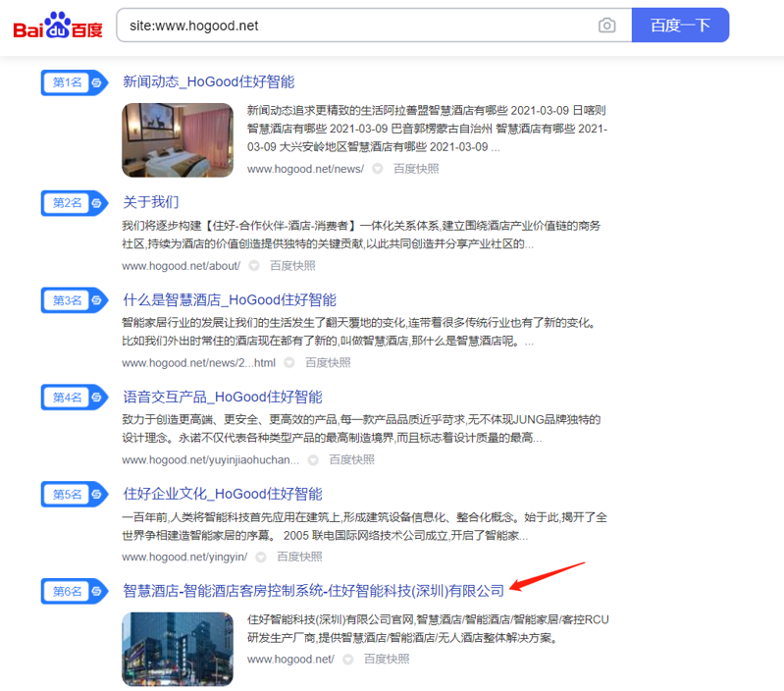Viewport: 784px width, 691px height.
Task: Expand dropdown arrow beside www.hogood.net/about/ URL
Action: pyautogui.click(x=254, y=266)
